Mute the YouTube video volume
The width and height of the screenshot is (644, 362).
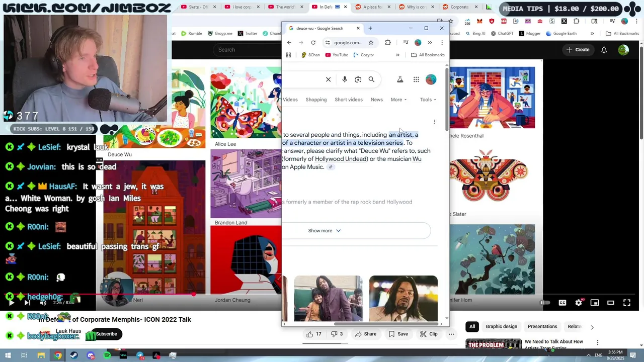tap(43, 303)
